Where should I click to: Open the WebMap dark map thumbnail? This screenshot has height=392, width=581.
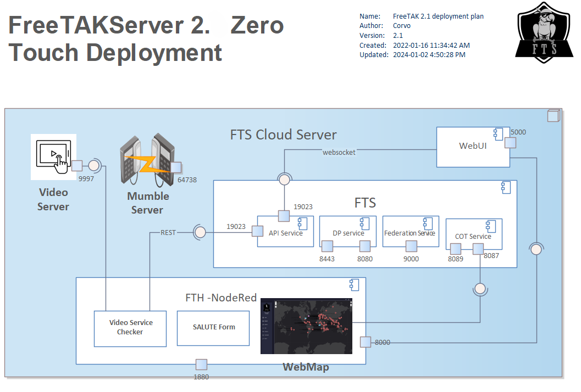pyautogui.click(x=306, y=326)
